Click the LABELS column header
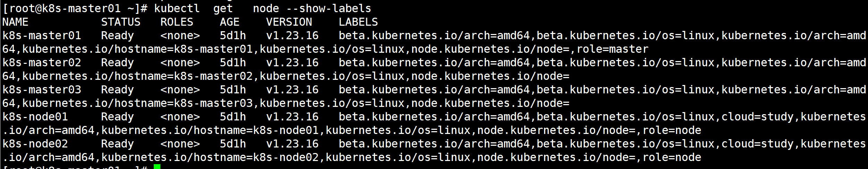Image resolution: width=868 pixels, height=169 pixels. (x=358, y=22)
